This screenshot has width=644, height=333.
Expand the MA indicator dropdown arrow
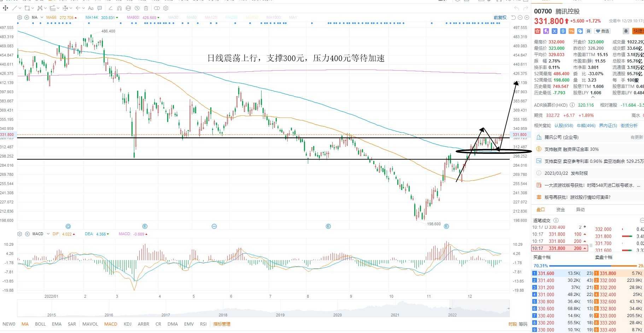coord(42,17)
